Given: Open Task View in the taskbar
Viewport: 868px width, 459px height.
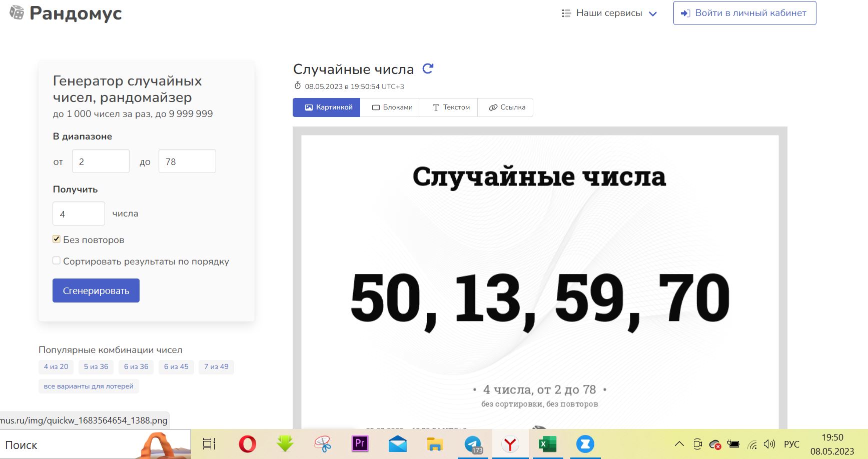Looking at the screenshot, I should point(209,444).
